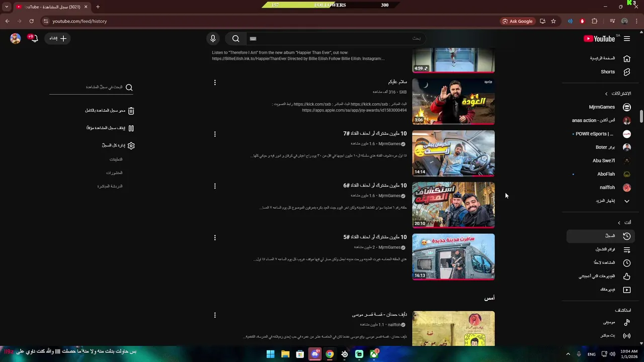The image size is (644, 362).
Task: Play the Billie Eilish 4:59 thumbnail
Action: (x=453, y=60)
